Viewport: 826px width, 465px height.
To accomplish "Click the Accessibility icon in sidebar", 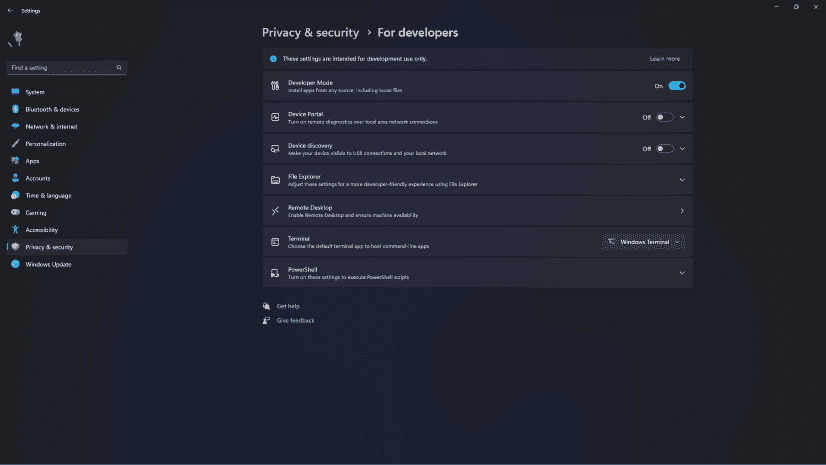I will tap(16, 229).
